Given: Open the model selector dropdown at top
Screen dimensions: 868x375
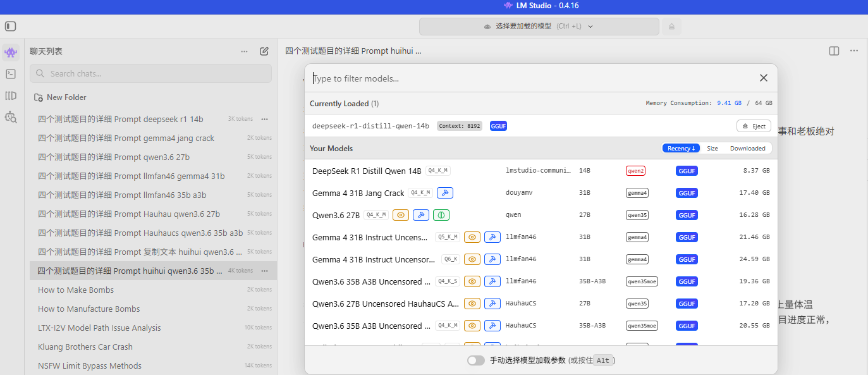Looking at the screenshot, I should 539,27.
